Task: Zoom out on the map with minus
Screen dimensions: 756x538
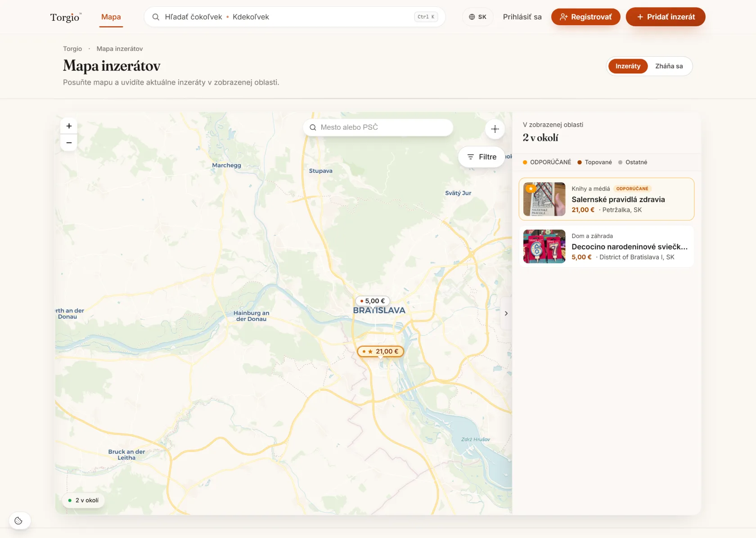Action: [69, 143]
